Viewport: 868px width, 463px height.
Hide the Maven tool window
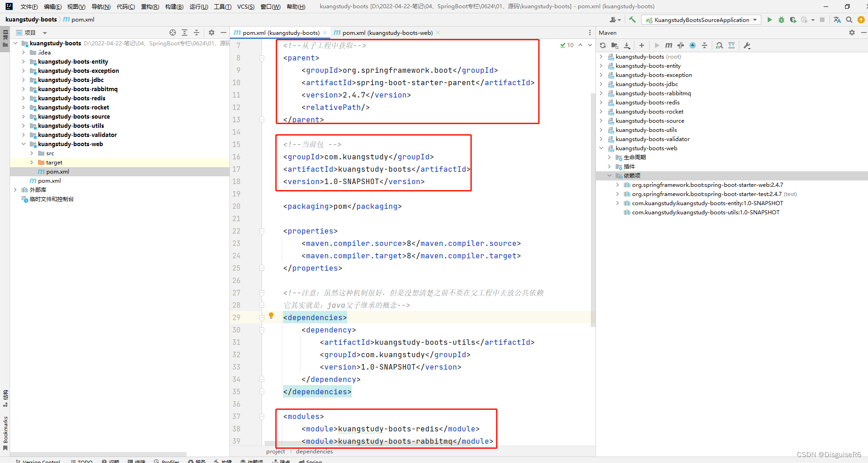pos(863,33)
